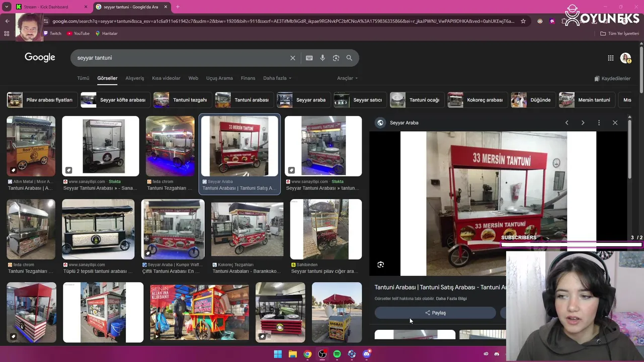Open Spotify from the taskbar

(337, 354)
